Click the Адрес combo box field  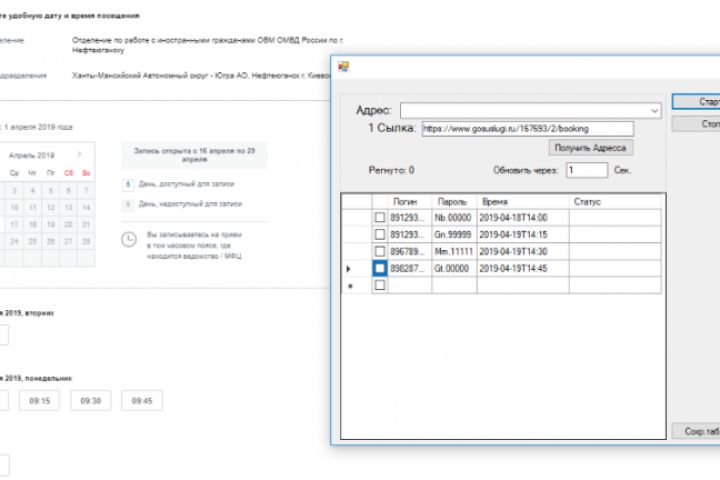pyautogui.click(x=530, y=111)
